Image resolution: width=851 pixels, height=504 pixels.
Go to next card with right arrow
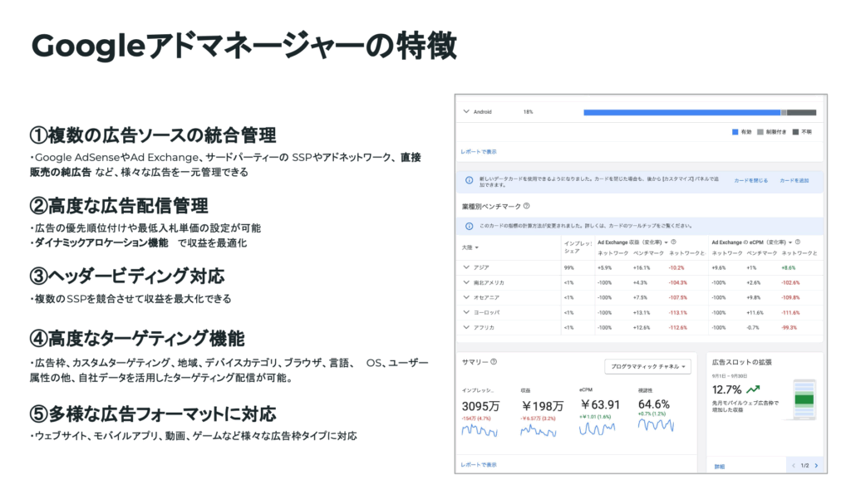[x=816, y=466]
